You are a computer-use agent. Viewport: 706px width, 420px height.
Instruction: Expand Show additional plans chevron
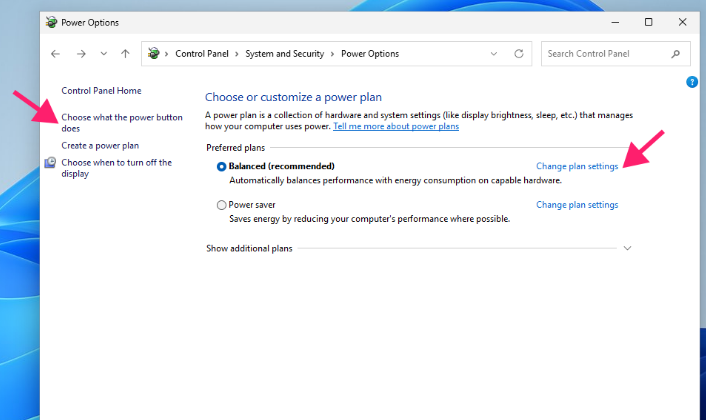click(627, 248)
